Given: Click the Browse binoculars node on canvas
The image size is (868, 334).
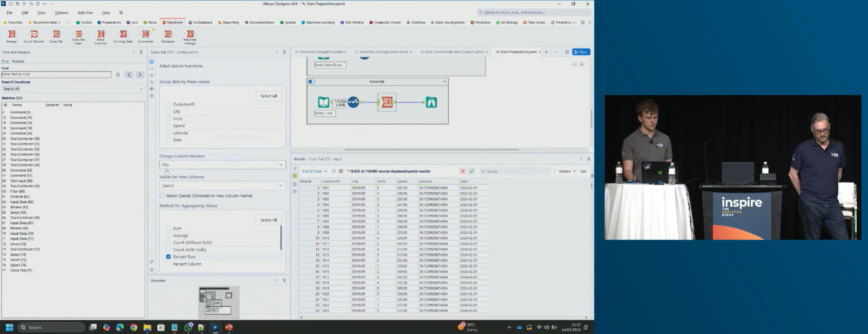Looking at the screenshot, I should tap(431, 103).
